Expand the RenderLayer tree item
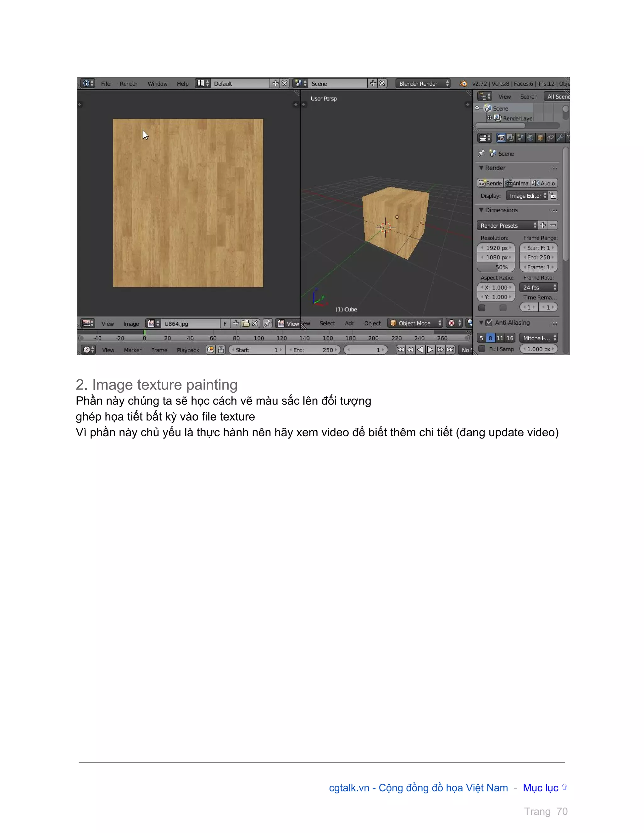Viewport: 644px width, 833px height. (x=489, y=118)
